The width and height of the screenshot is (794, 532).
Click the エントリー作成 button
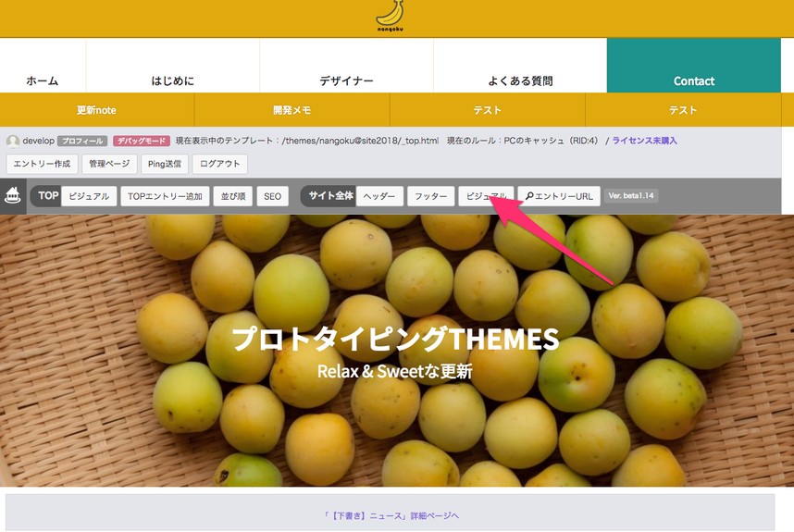coord(42,164)
